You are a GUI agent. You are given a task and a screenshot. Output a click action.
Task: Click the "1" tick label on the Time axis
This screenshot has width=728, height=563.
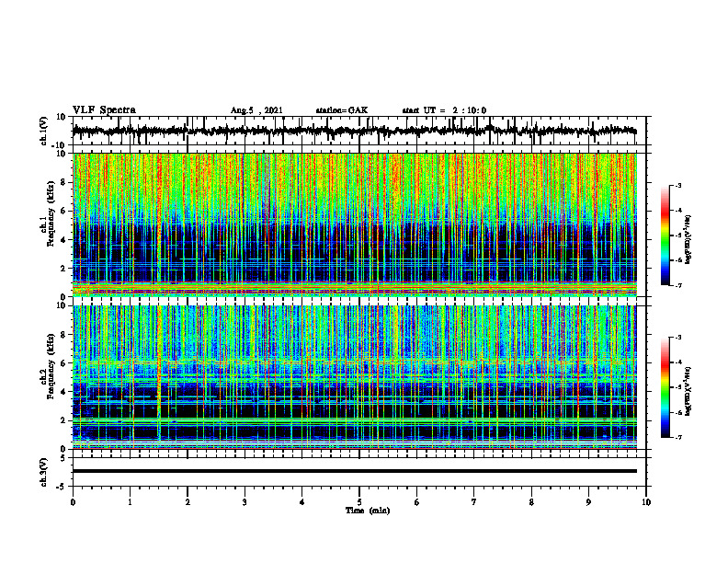[130, 502]
